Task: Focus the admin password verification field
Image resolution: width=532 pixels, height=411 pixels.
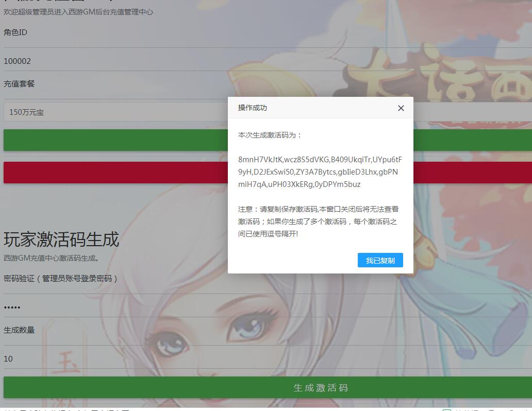Action: (x=113, y=307)
